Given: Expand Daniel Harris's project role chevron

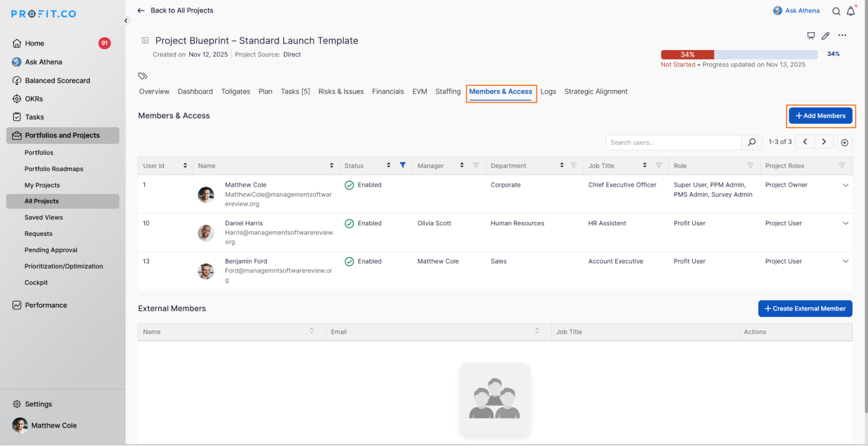Looking at the screenshot, I should click(x=845, y=223).
